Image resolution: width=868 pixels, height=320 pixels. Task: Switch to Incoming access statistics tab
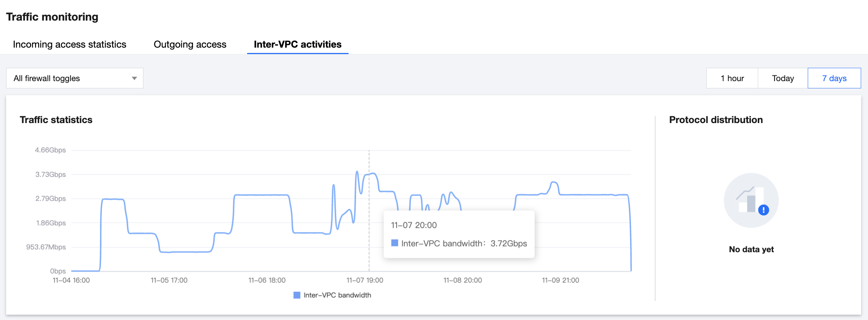tap(69, 44)
